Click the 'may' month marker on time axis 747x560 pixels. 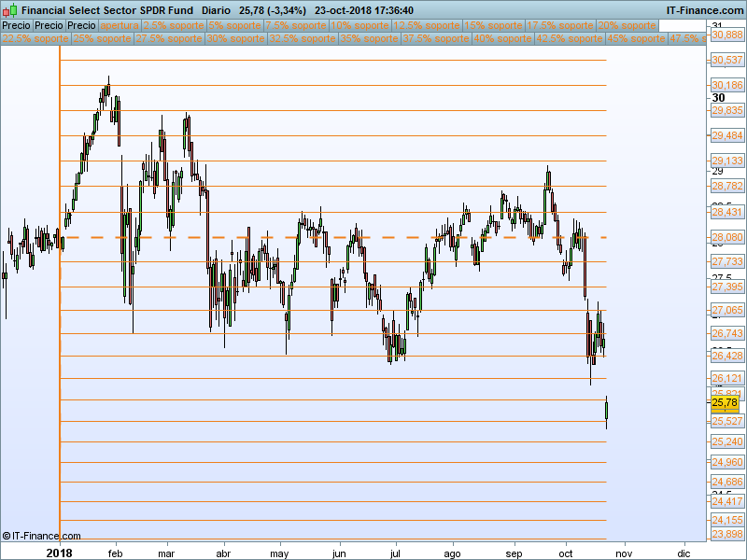279,553
